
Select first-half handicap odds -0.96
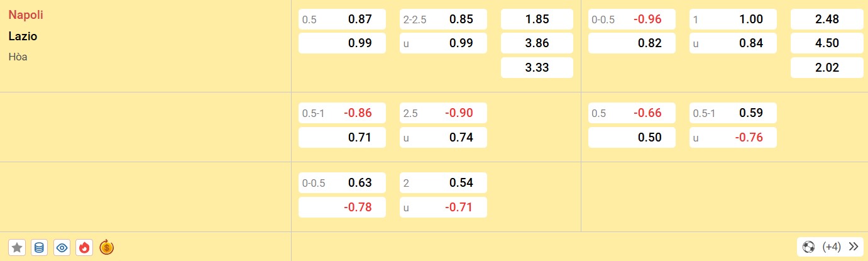point(632,19)
